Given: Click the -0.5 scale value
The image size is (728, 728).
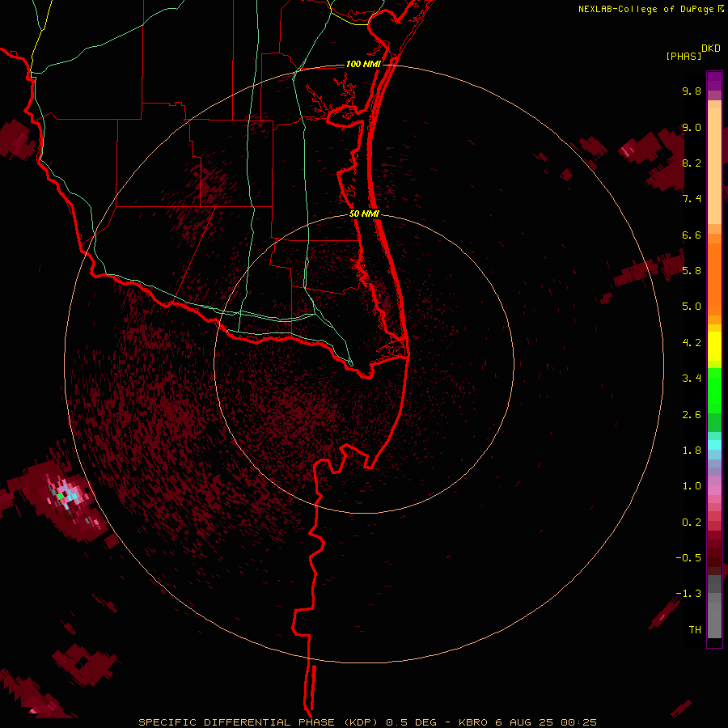Looking at the screenshot, I should click(688, 558).
